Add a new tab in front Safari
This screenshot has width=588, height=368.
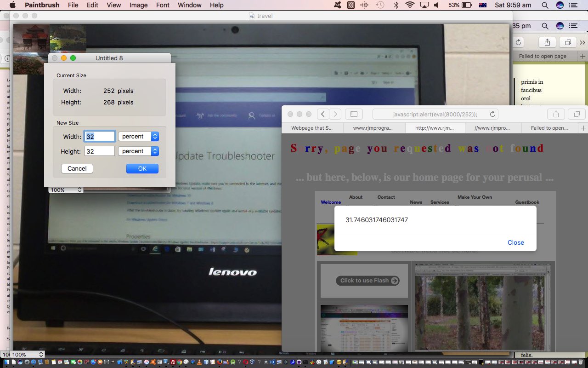point(584,128)
